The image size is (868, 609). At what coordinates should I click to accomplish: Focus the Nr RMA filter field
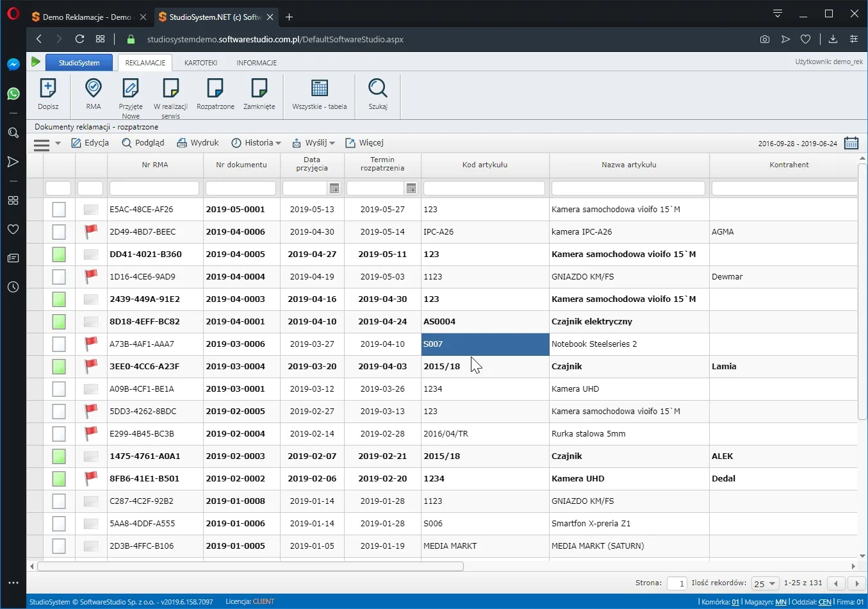pyautogui.click(x=154, y=188)
